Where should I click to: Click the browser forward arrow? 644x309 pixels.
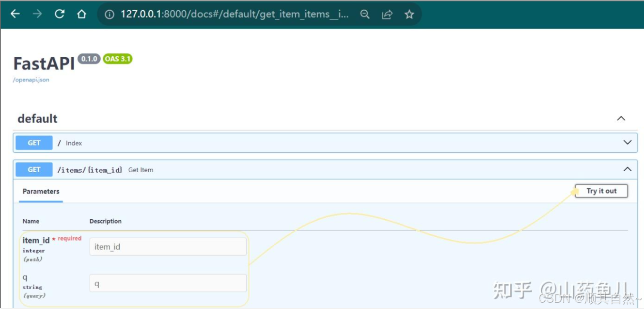tap(37, 14)
